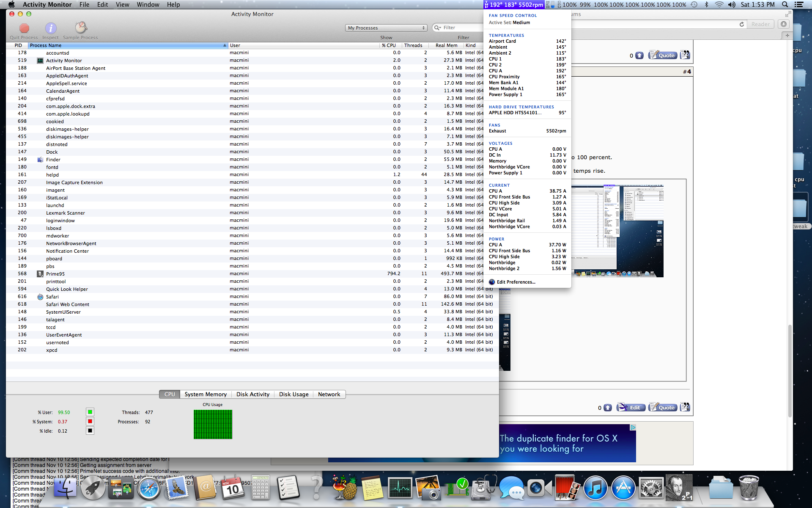Screen dimensions: 812x508
Task: Switch to the System Memory tab
Action: tap(206, 394)
